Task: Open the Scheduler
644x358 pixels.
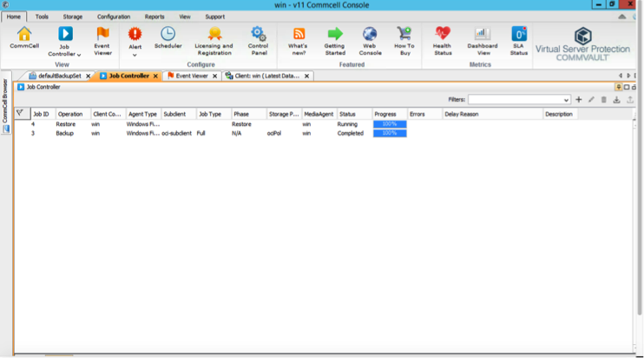Action: pos(168,38)
